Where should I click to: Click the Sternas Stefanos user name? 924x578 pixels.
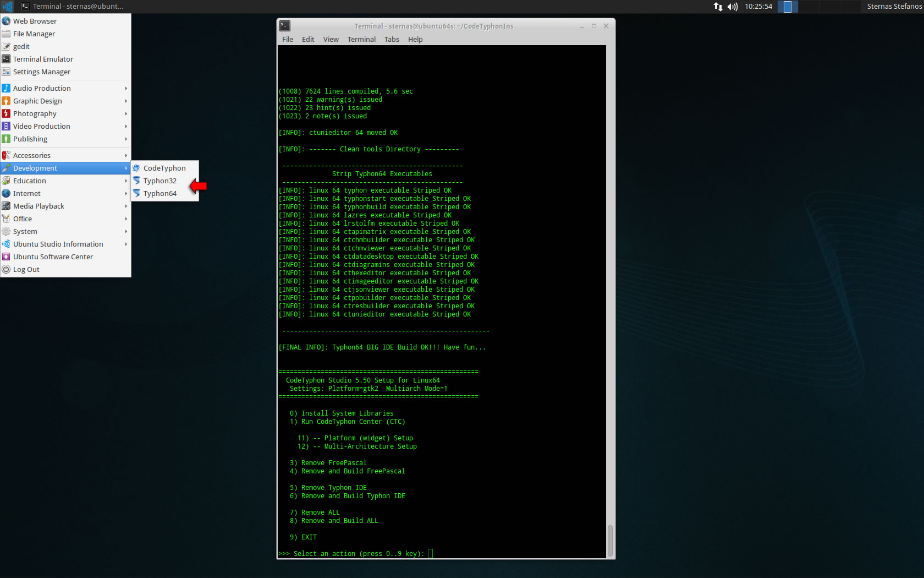point(894,7)
